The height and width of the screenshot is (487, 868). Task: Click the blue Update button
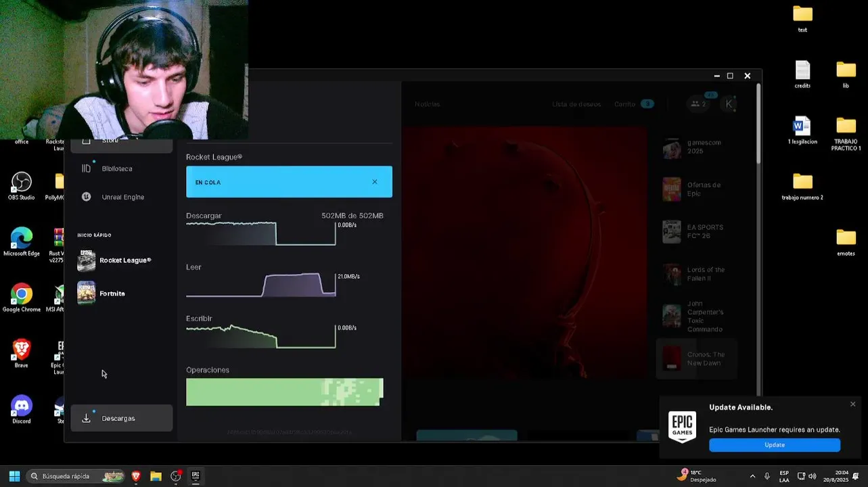775,445
